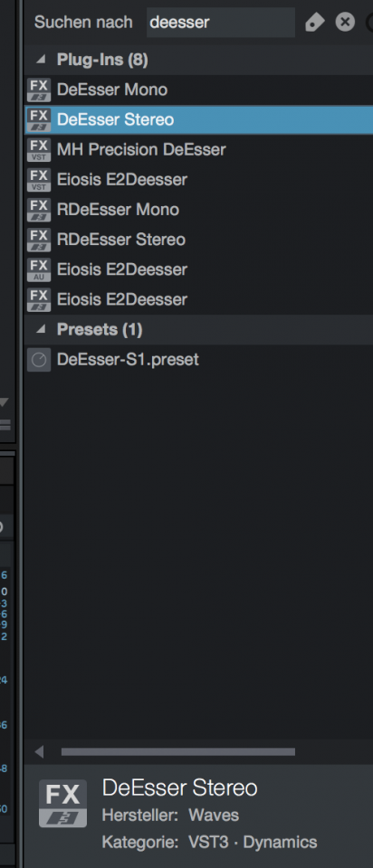The image size is (373, 868).
Task: Click the left scroll arrow above info panel
Action: [39, 751]
